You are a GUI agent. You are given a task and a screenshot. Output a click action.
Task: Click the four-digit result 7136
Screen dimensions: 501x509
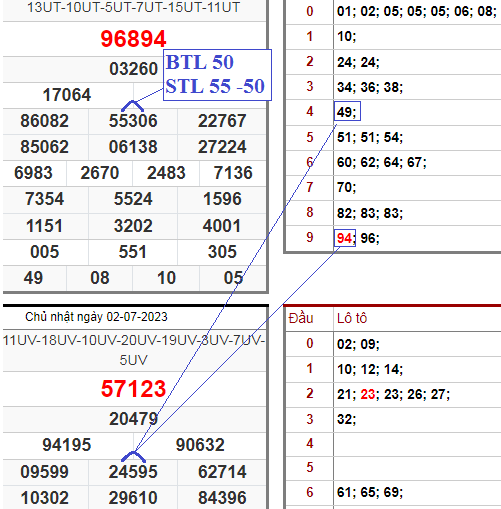pyautogui.click(x=233, y=173)
